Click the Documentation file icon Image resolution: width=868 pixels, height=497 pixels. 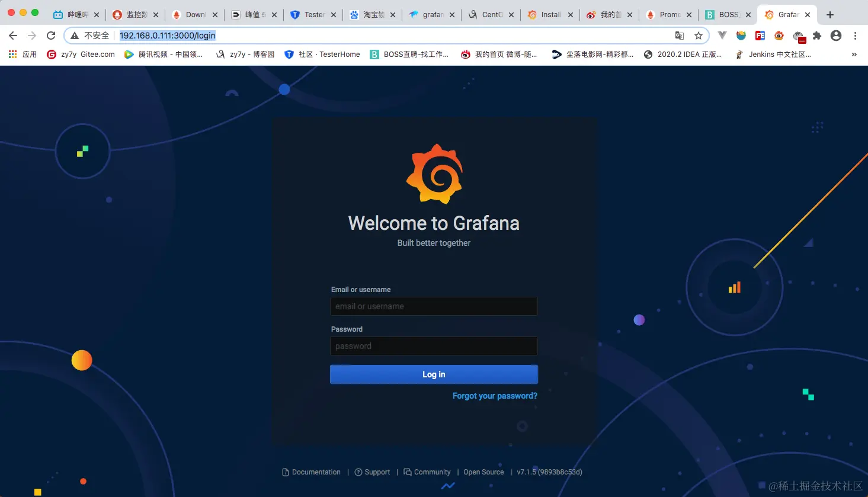pos(286,472)
